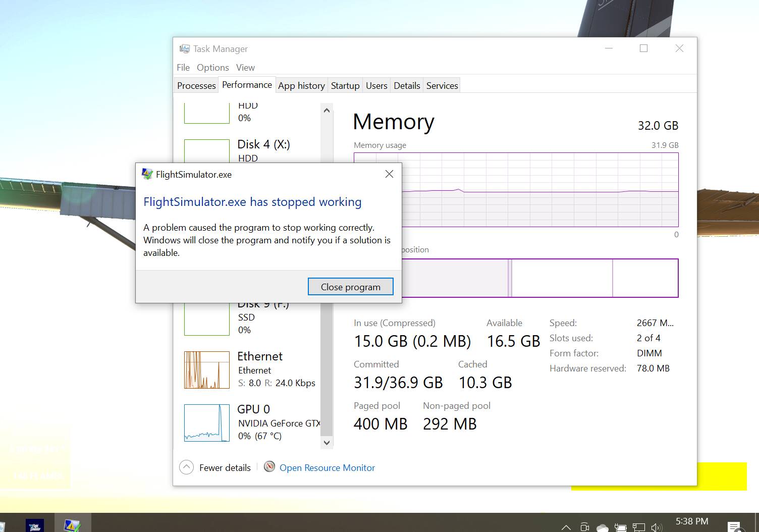The width and height of the screenshot is (759, 532).
Task: Click the 'GPU 0' device name
Action: pos(253,409)
